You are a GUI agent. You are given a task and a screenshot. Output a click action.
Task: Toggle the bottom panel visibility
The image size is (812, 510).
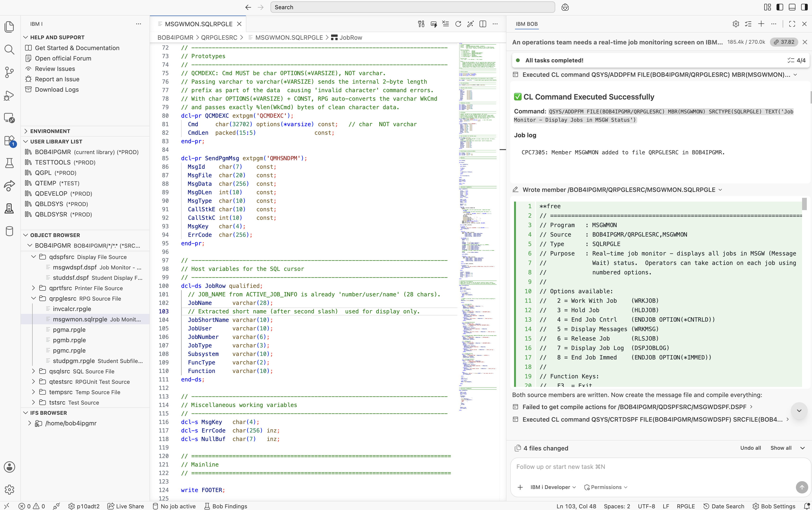pyautogui.click(x=792, y=7)
